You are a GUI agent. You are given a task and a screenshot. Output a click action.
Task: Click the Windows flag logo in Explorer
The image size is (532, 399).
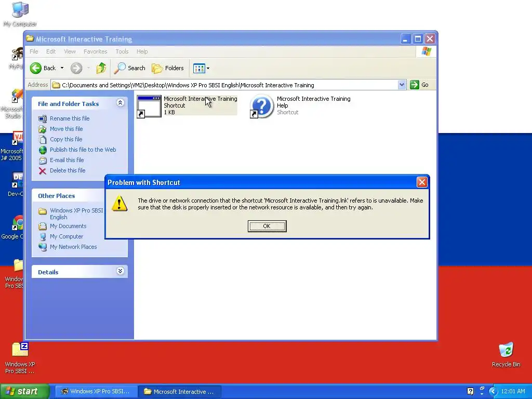click(x=426, y=51)
